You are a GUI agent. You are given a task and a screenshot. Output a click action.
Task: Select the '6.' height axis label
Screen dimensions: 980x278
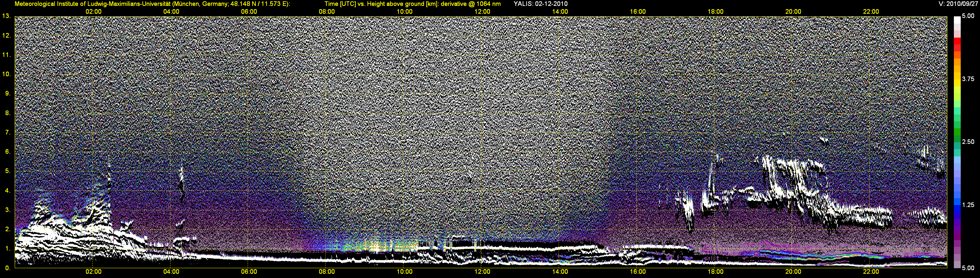click(8, 151)
